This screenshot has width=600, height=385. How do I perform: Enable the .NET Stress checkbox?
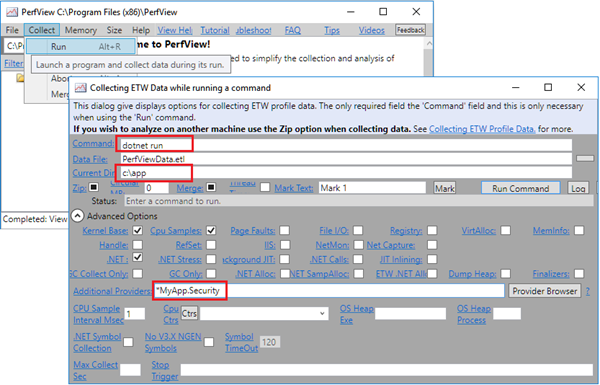click(x=211, y=259)
